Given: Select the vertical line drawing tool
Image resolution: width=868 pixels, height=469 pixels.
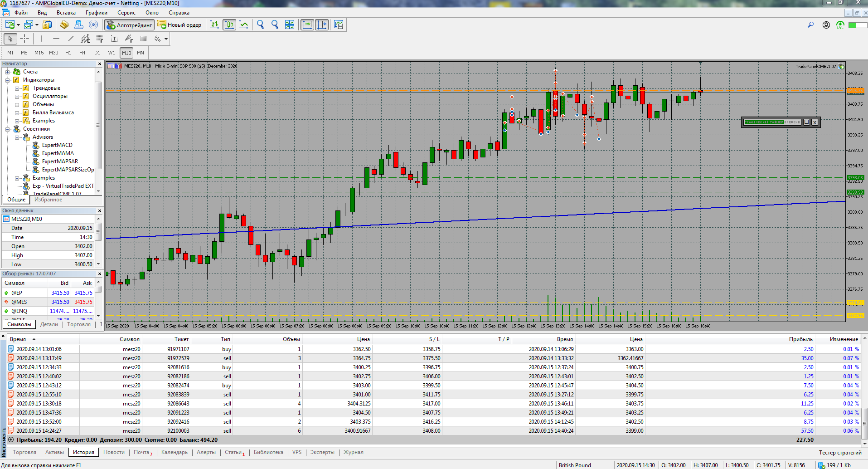Looking at the screenshot, I should pos(42,39).
